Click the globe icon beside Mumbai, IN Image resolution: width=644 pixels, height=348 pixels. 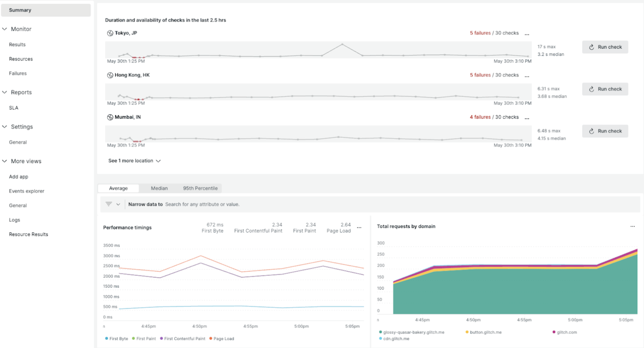(110, 117)
